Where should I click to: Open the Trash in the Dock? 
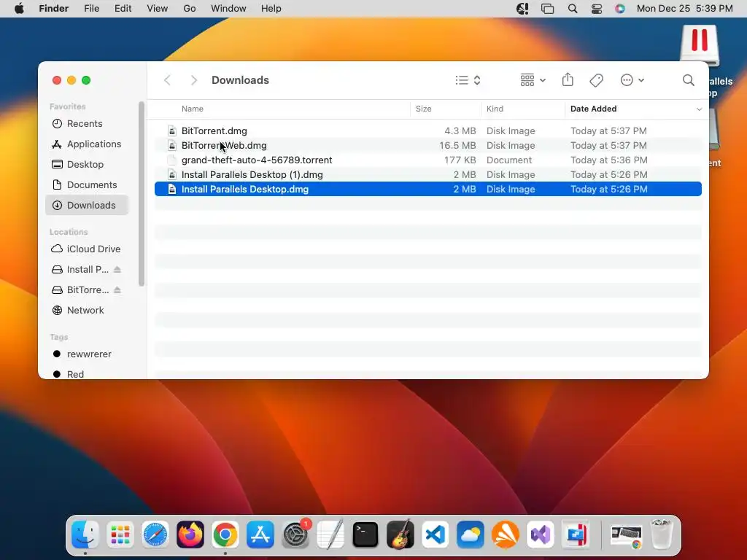pos(662,534)
